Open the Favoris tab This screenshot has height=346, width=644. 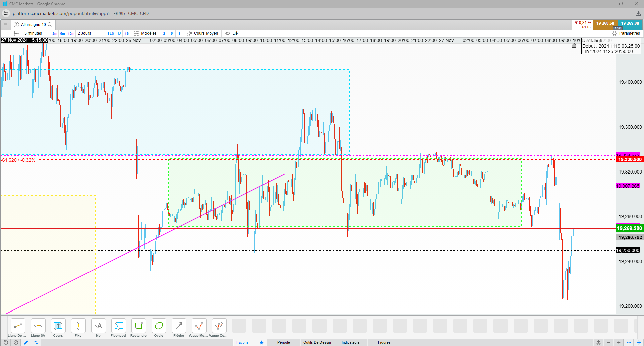pyautogui.click(x=242, y=342)
